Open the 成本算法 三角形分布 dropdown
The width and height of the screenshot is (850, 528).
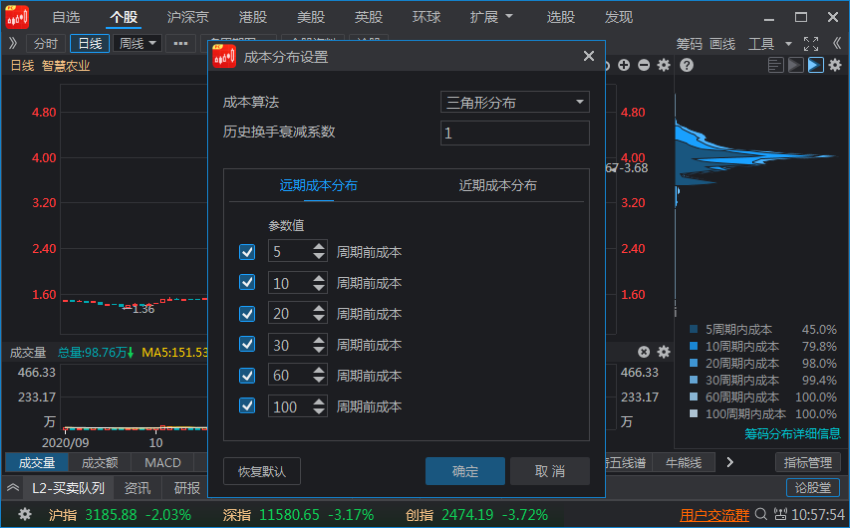tap(515, 102)
